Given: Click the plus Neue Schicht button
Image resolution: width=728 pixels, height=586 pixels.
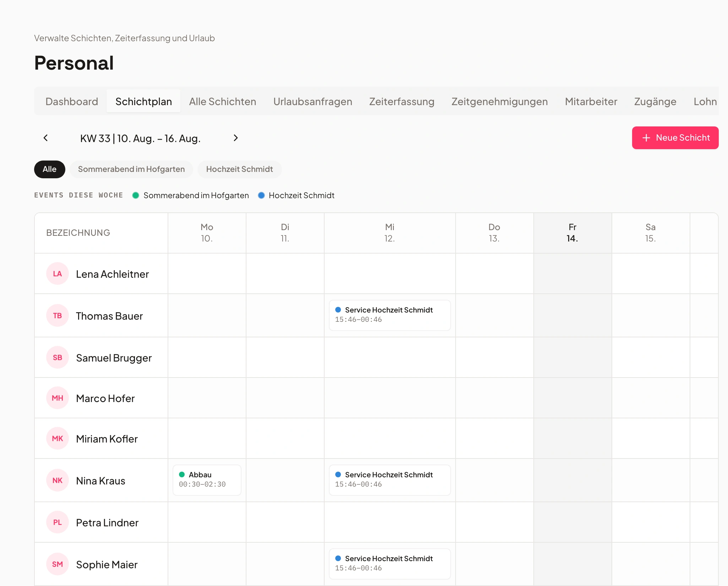Looking at the screenshot, I should (675, 138).
